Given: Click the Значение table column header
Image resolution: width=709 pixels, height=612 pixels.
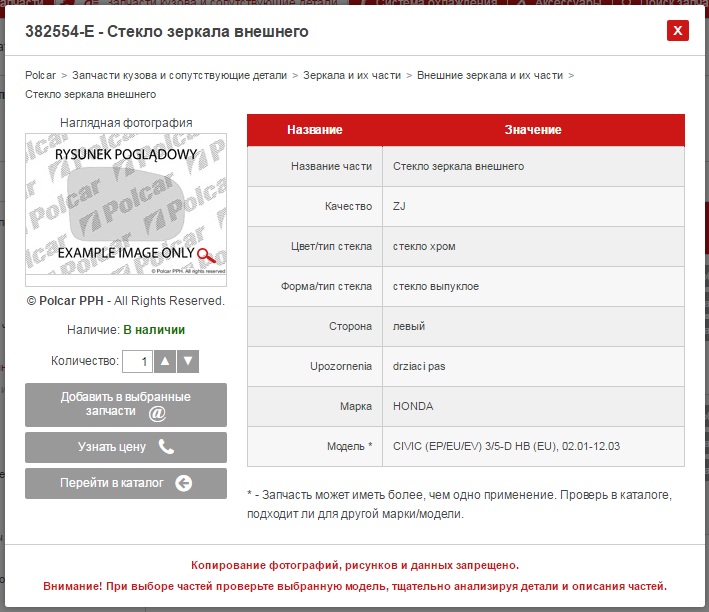Looking at the screenshot, I should click(x=532, y=130).
